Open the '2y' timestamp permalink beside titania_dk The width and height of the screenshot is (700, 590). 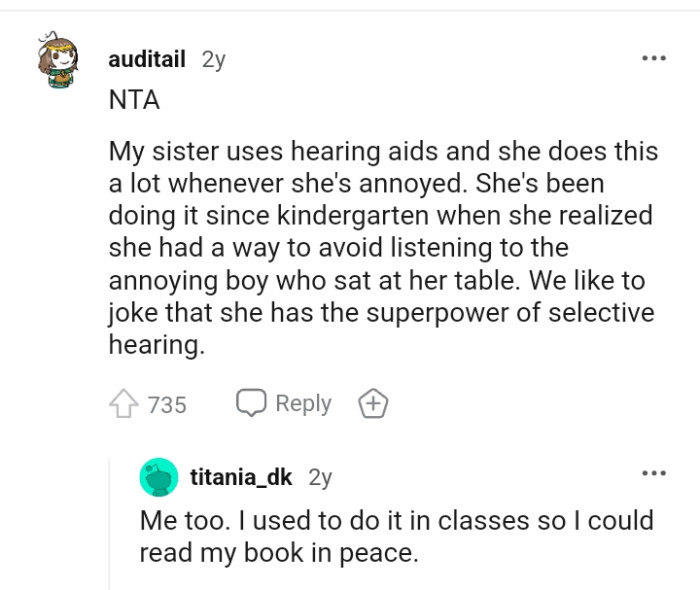[320, 477]
